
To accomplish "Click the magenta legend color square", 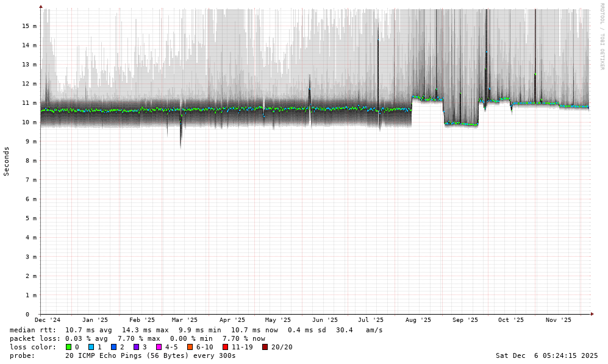I will click(159, 347).
